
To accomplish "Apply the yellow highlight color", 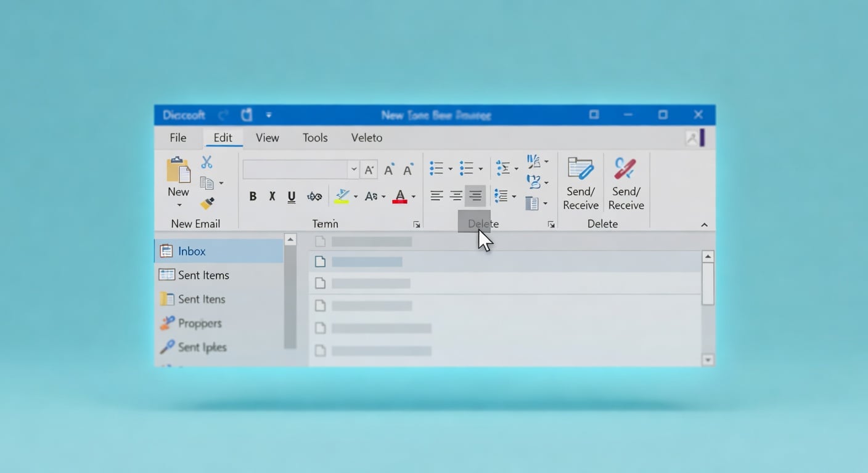I will pos(342,196).
